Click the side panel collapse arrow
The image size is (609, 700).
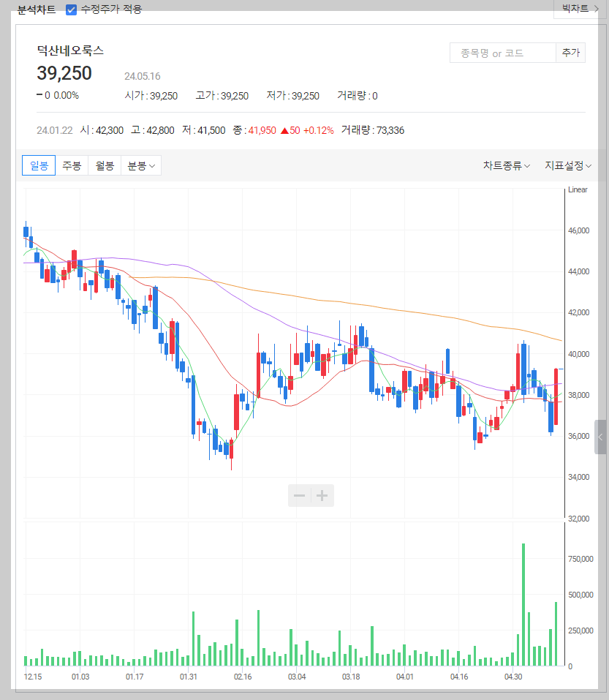600,437
